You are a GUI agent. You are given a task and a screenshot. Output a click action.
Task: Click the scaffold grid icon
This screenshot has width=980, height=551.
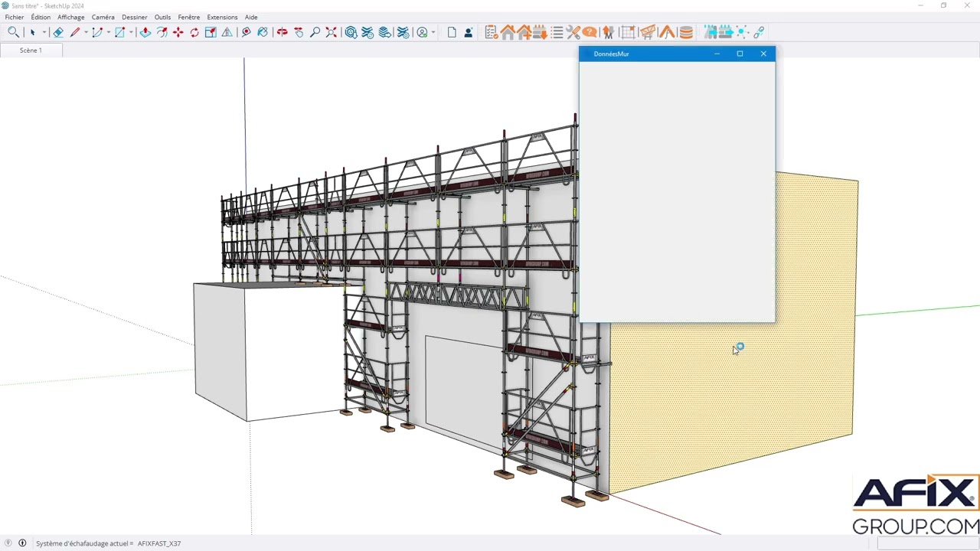point(627,32)
